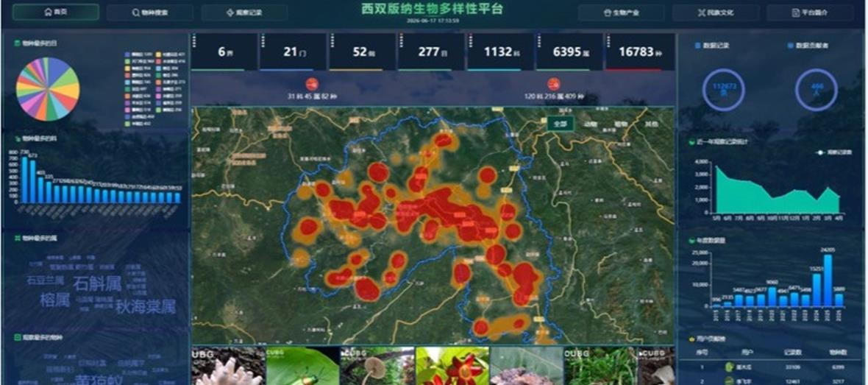Image resolution: width=868 pixels, height=385 pixels.
Task: Click the yearly bar labeled 9060
Action: (772, 297)
